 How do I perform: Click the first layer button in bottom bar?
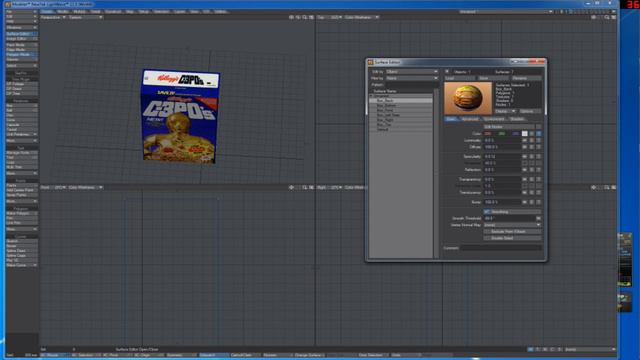pos(530,349)
